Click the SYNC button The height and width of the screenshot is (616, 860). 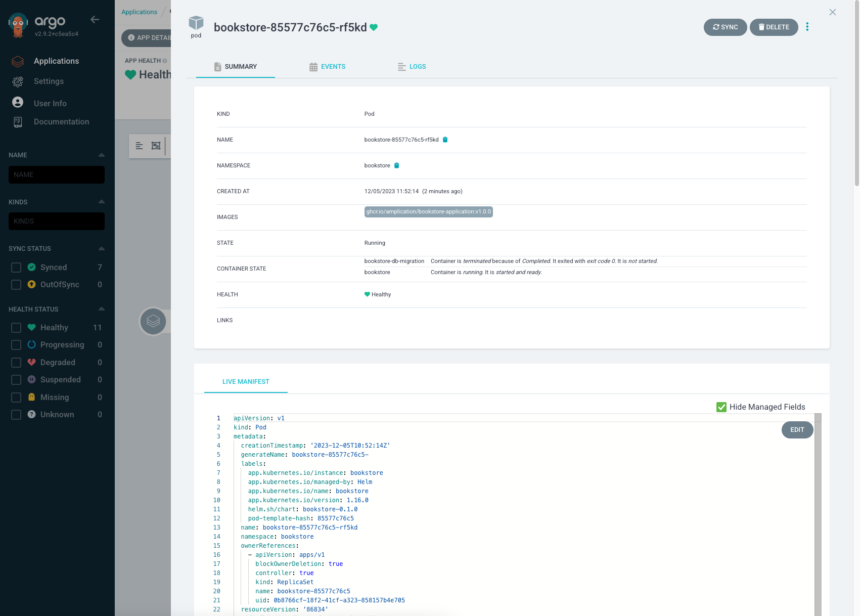point(725,27)
